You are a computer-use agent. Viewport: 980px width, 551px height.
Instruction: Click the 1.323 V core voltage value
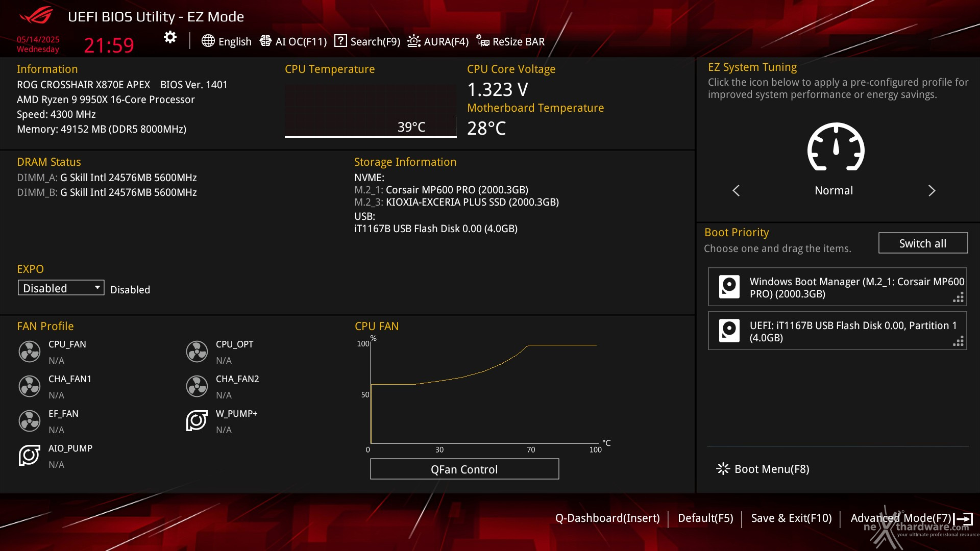(x=498, y=89)
